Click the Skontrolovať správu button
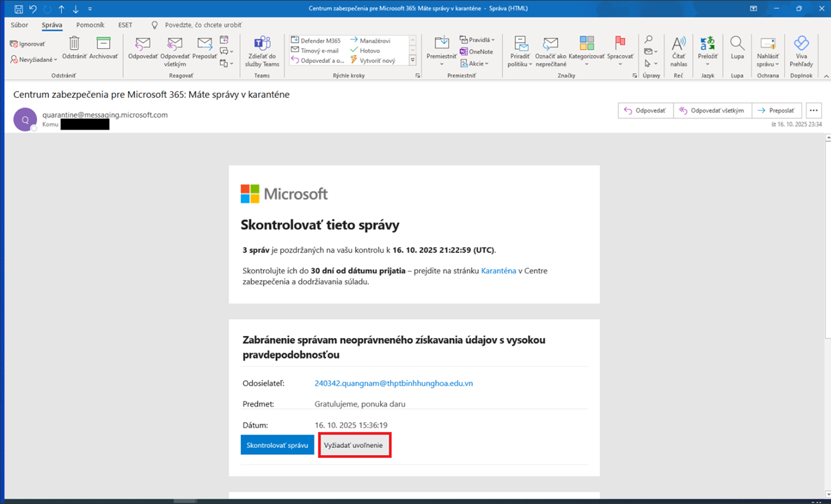Screen dimensions: 831x504 pyautogui.click(x=277, y=445)
